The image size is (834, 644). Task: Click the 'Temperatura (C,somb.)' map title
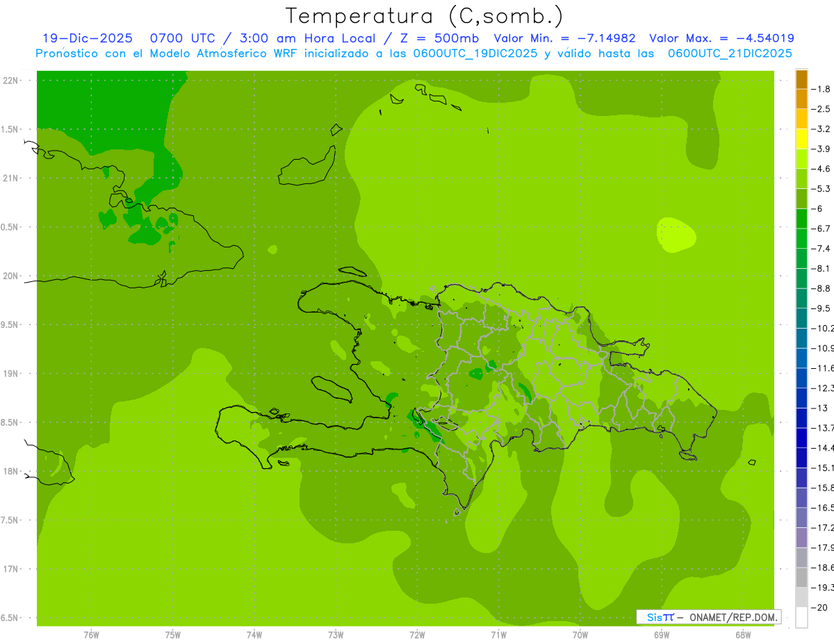tap(425, 17)
